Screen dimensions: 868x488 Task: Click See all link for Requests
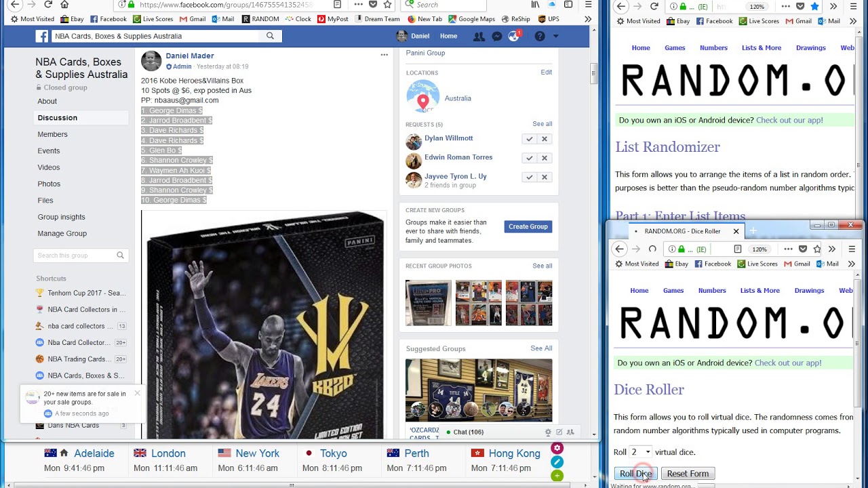[x=542, y=124]
